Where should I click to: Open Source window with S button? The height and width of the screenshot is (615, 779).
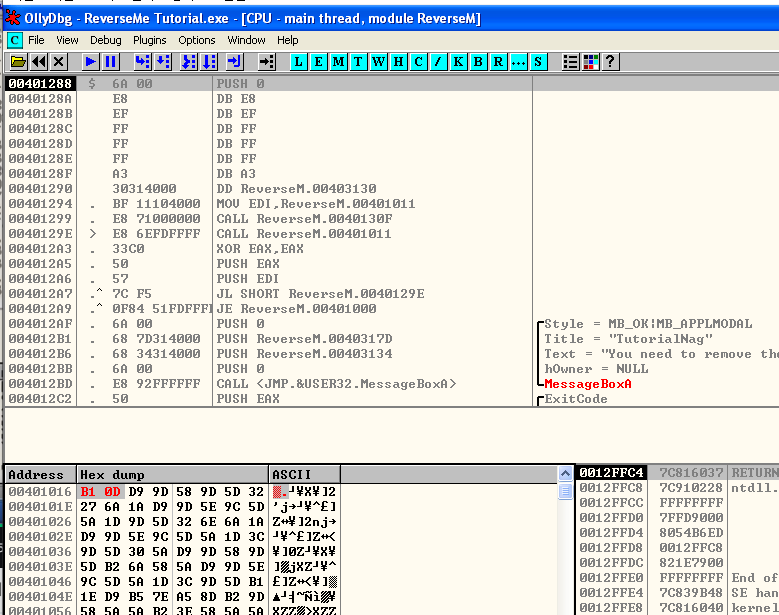538,62
